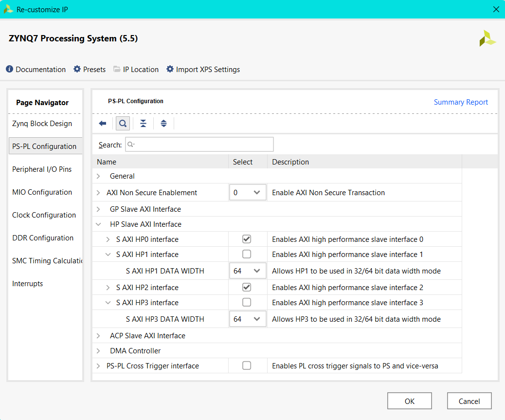The width and height of the screenshot is (505, 420).
Task: Open the DDR Configuration page
Action: pyautogui.click(x=43, y=237)
